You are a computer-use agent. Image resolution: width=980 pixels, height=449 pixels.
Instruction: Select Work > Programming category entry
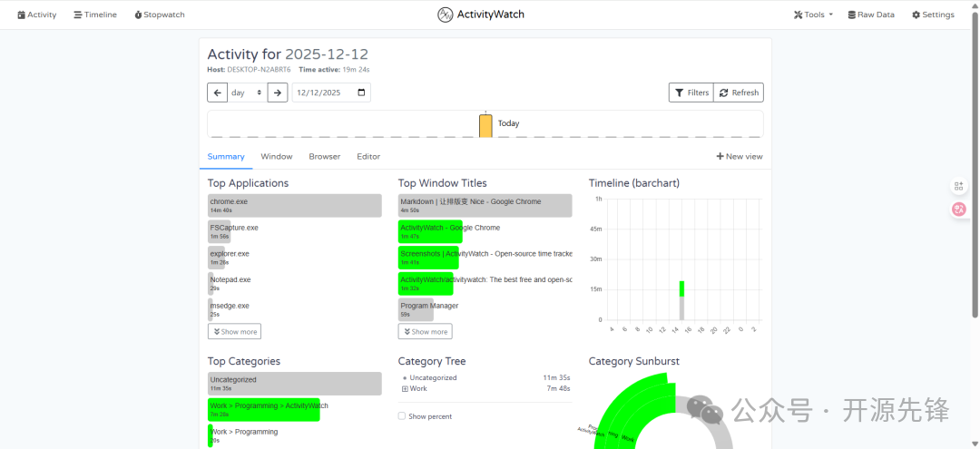(294, 435)
